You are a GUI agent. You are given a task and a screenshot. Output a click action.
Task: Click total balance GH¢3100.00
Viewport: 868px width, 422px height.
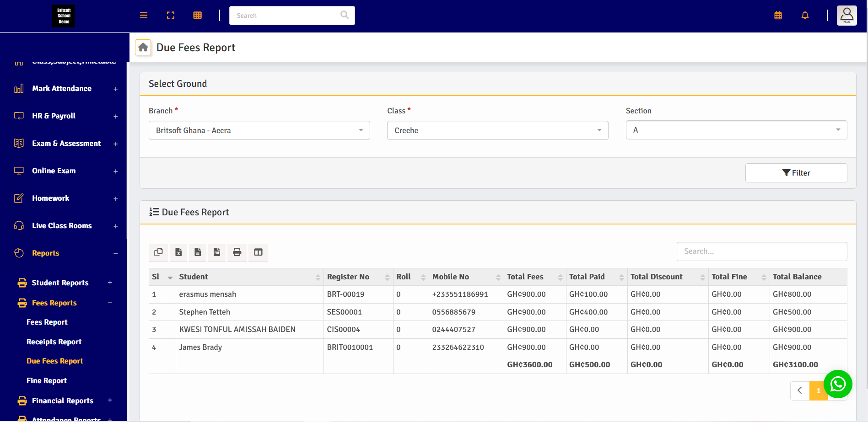click(795, 365)
